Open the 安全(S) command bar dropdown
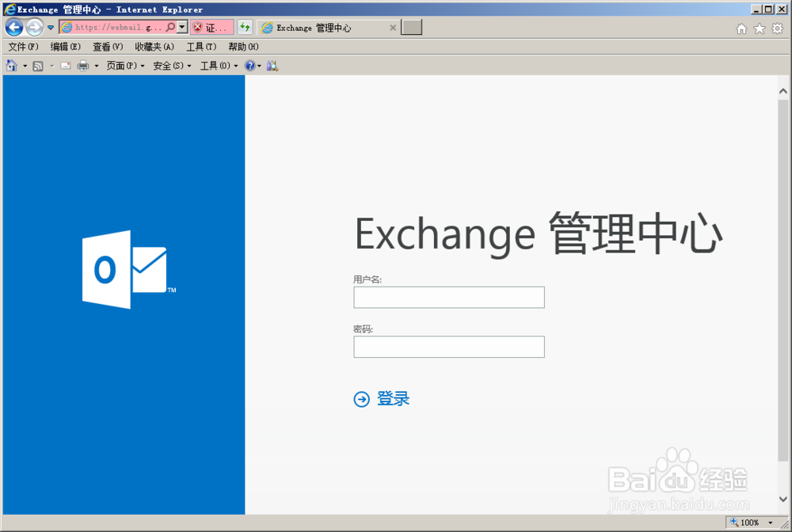This screenshot has height=532, width=792. (x=172, y=66)
